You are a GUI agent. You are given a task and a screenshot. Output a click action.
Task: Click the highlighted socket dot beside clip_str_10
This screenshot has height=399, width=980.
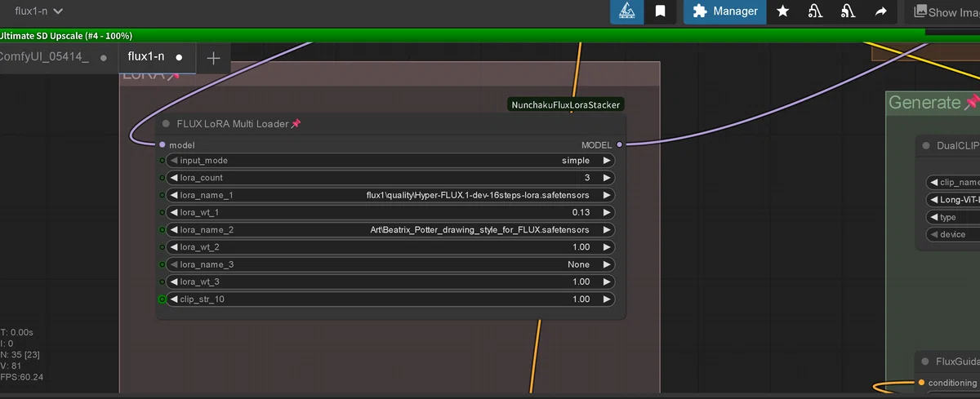pyautogui.click(x=162, y=299)
